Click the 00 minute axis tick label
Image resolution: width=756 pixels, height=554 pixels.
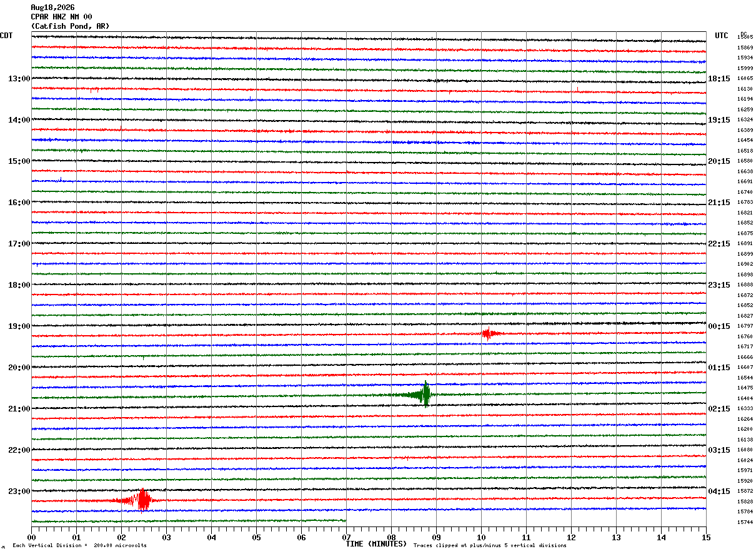point(31,537)
